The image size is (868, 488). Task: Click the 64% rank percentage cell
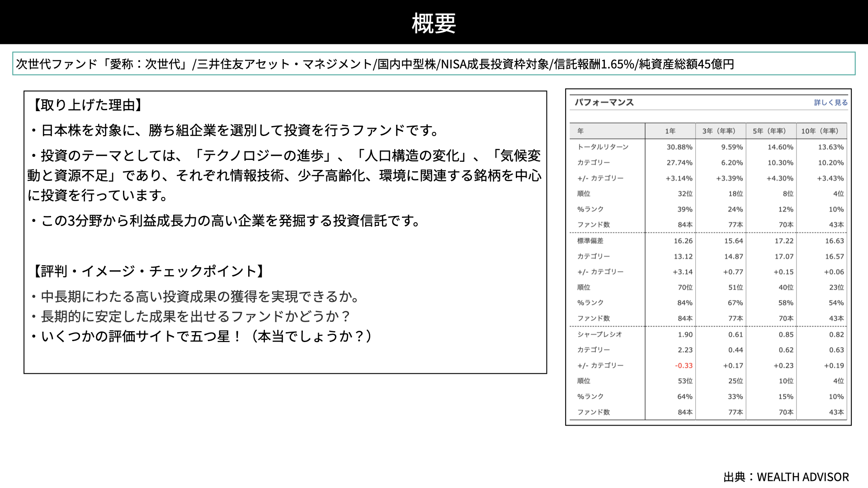(685, 397)
